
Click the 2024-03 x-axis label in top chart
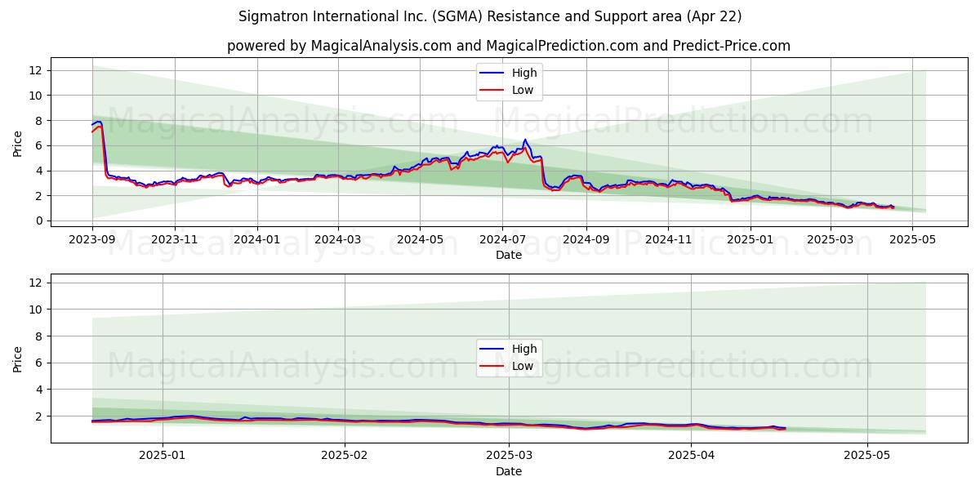coord(338,240)
